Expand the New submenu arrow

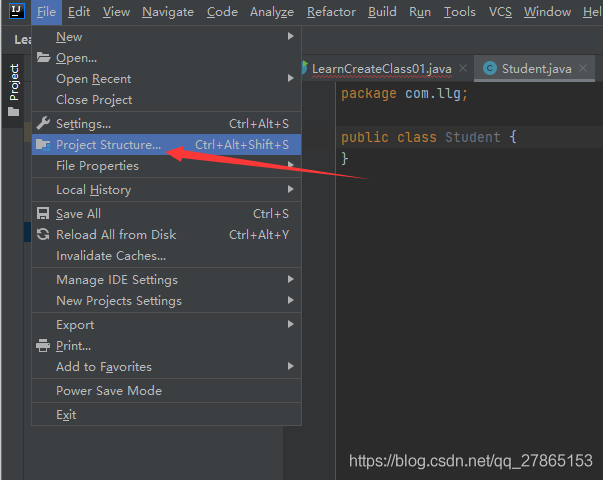click(291, 37)
